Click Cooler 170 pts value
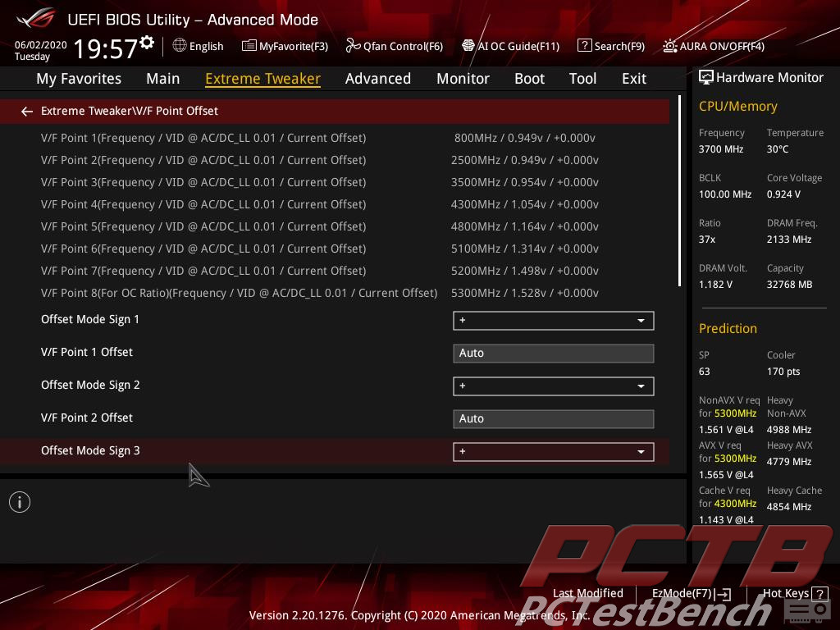Screen dimensions: 840x630 (x=783, y=372)
